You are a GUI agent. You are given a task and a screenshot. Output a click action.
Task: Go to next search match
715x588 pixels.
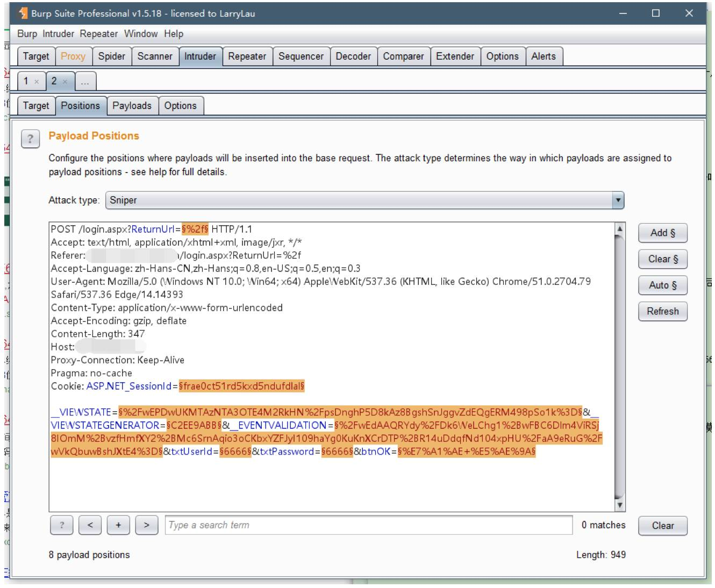pyautogui.click(x=146, y=525)
